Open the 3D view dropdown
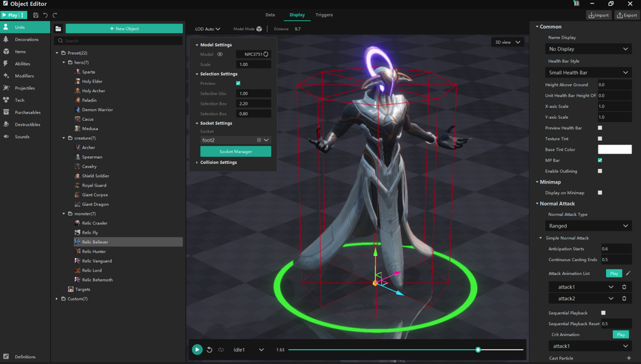 tap(508, 42)
